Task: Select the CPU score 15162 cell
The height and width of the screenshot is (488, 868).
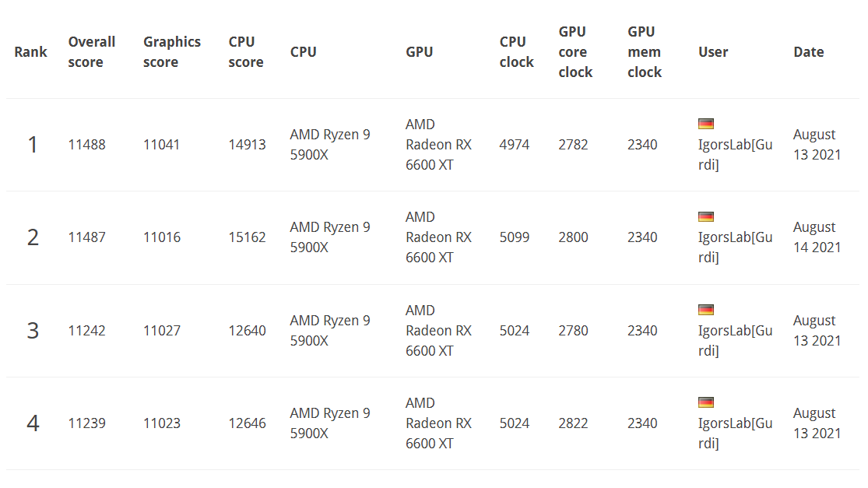Action: point(247,237)
